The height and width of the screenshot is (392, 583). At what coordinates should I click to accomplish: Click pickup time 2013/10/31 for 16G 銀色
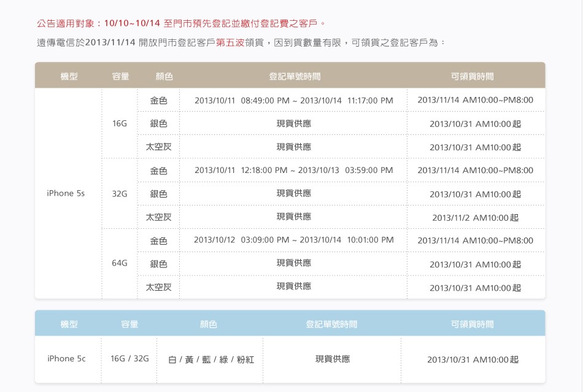pyautogui.click(x=475, y=124)
